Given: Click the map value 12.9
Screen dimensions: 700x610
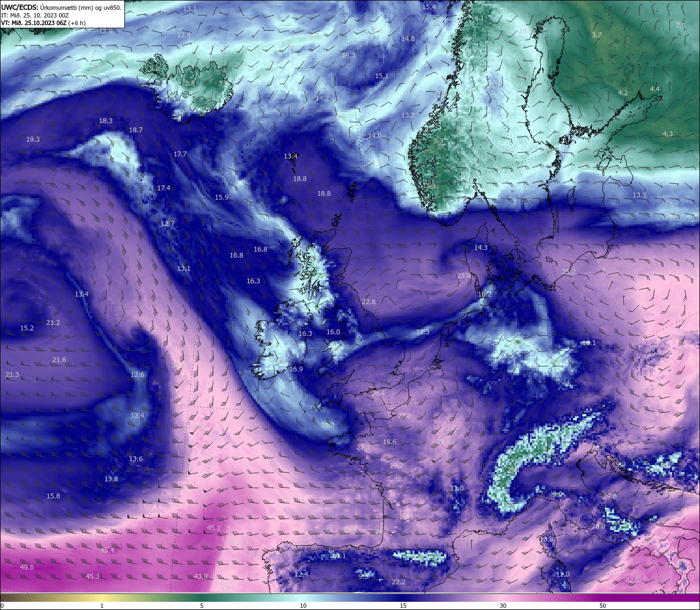Looking at the screenshot, I should [106, 31].
